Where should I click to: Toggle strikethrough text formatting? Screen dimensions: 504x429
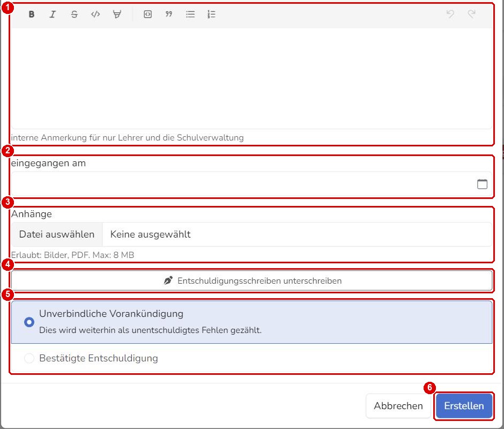click(x=74, y=14)
